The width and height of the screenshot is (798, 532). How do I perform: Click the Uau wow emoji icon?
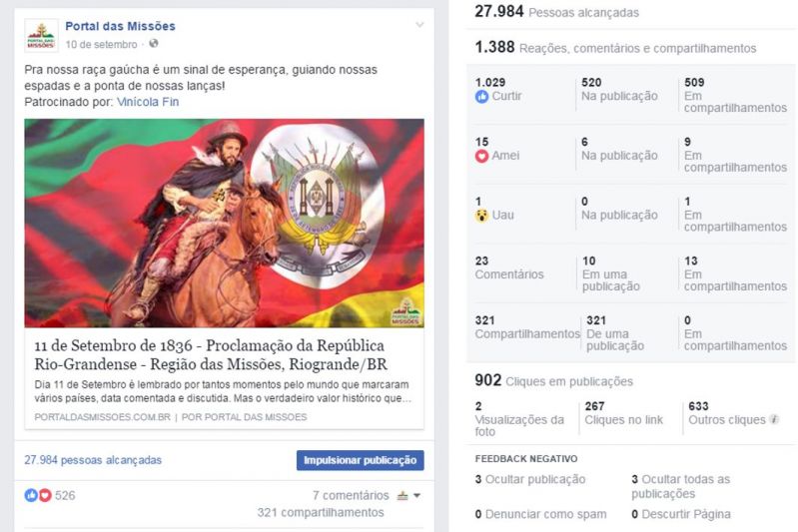click(x=481, y=216)
